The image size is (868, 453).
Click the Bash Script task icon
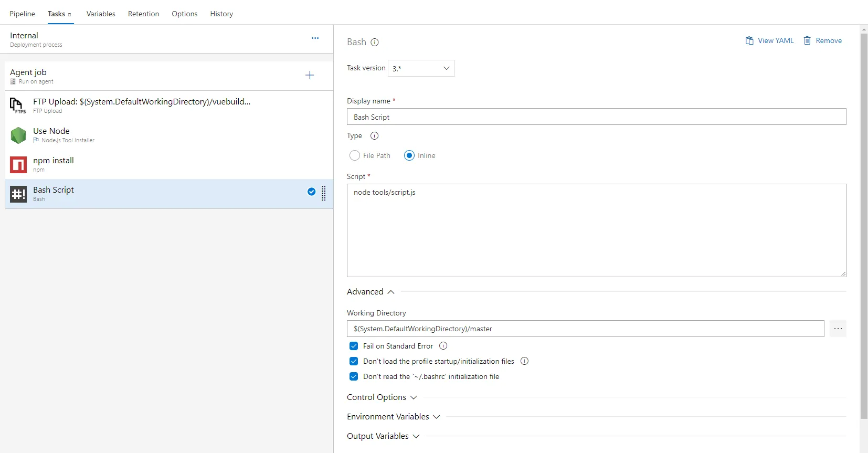(x=18, y=194)
